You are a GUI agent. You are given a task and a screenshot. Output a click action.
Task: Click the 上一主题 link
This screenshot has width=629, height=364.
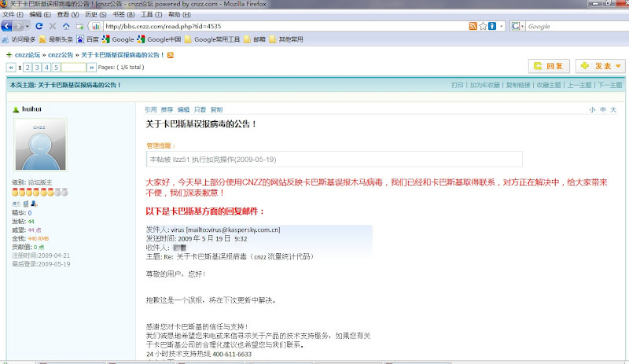pos(579,85)
